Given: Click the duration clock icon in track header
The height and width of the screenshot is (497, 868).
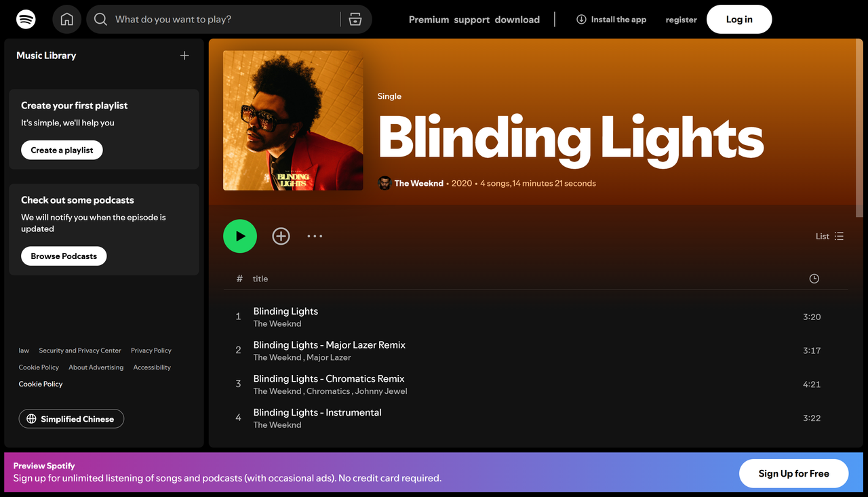Looking at the screenshot, I should pos(814,278).
